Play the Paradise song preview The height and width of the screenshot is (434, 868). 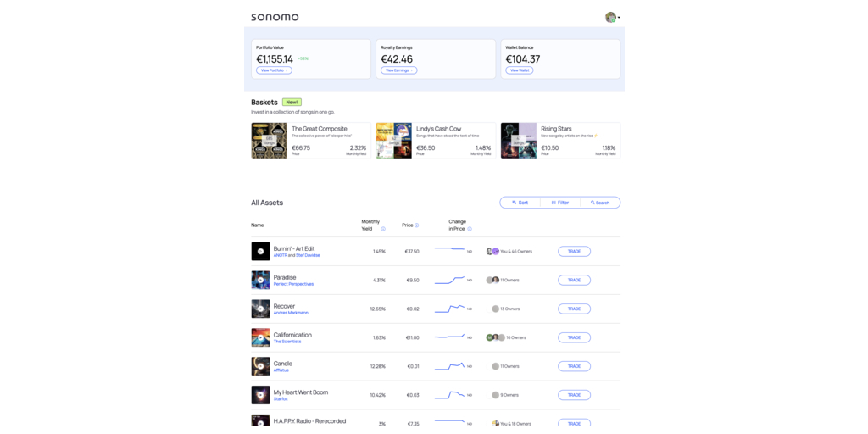tap(260, 281)
